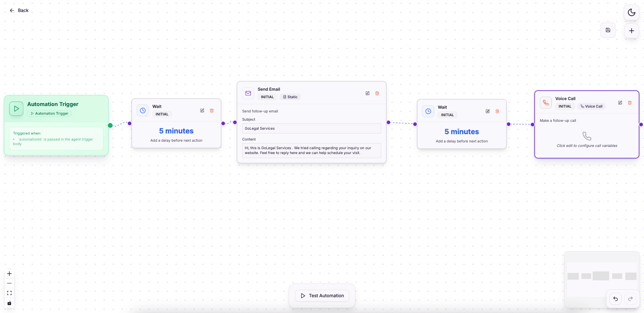The height and width of the screenshot is (313, 644).
Task: Zoom in on the canvas
Action: tap(9, 274)
